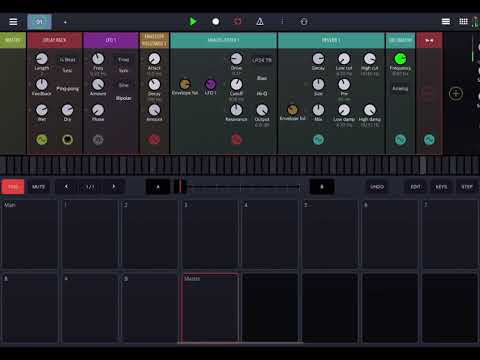This screenshot has height=360, width=480.
Task: Add a new module with plus icon
Action: coord(456,94)
